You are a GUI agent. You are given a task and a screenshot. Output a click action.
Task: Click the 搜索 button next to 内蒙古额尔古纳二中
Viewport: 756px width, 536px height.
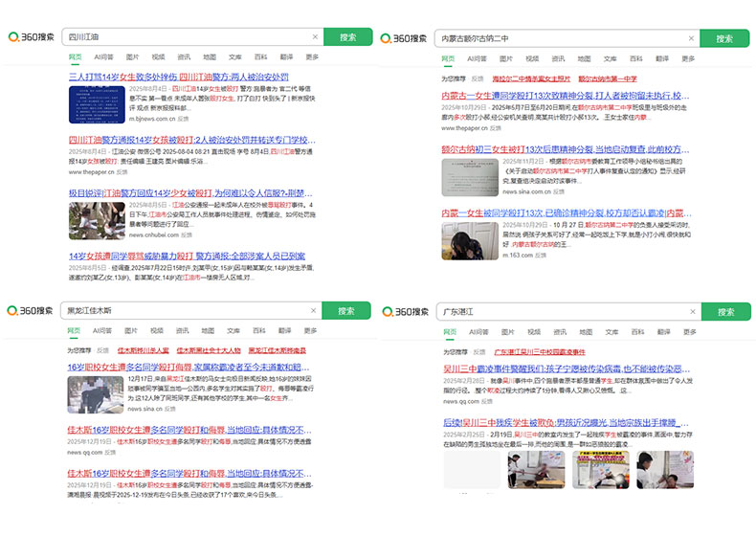click(724, 38)
